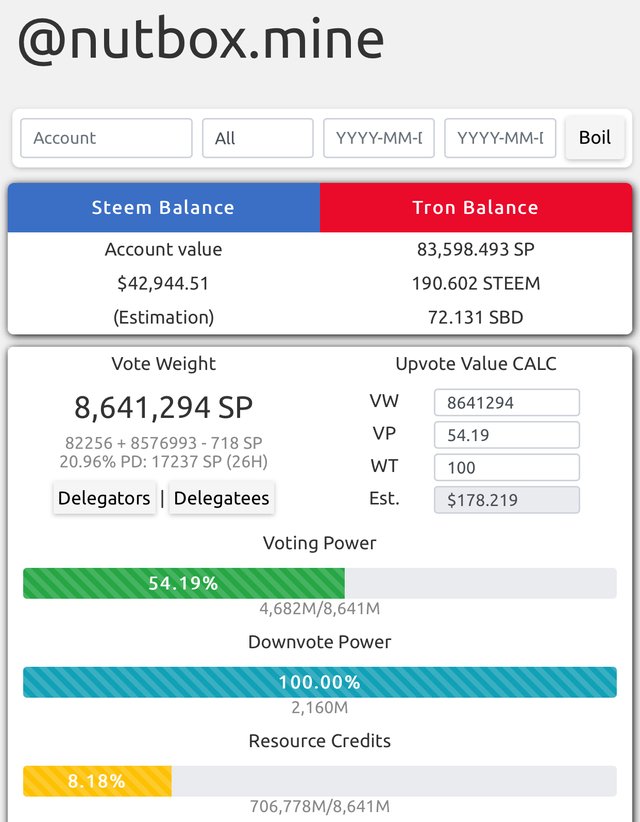Click the 706,778M/8,641M resource credits text
This screenshot has height=822, width=640.
(320, 806)
